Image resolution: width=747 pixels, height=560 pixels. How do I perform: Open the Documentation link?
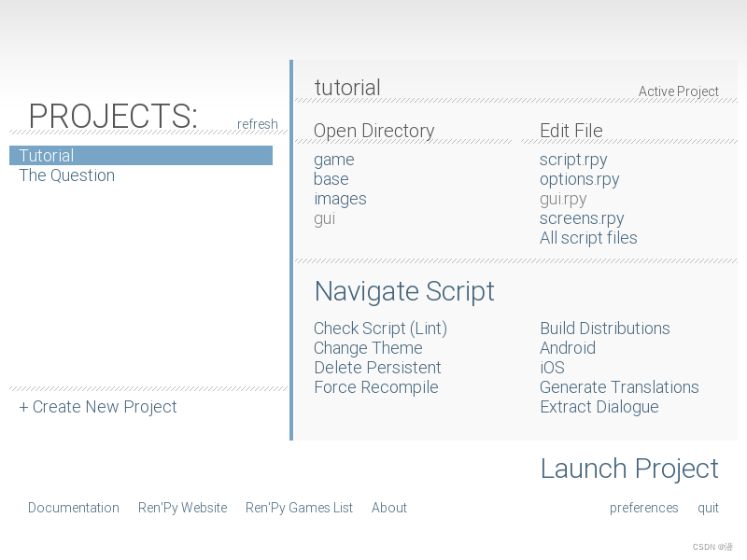(74, 508)
